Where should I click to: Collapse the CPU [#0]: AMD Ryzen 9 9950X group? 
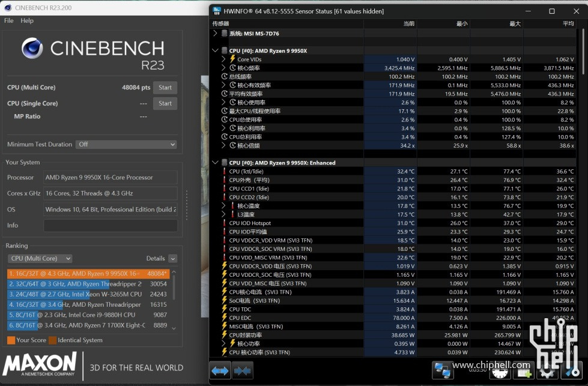point(215,50)
